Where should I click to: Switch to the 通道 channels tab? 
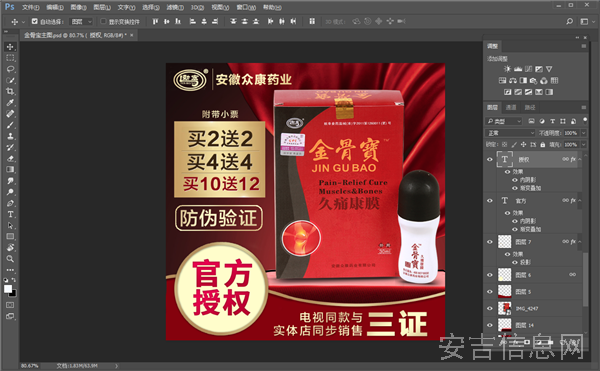coord(511,107)
